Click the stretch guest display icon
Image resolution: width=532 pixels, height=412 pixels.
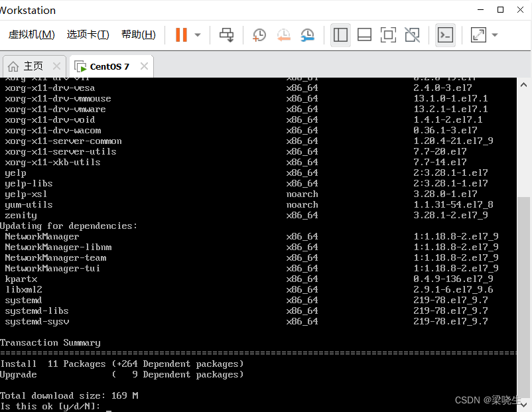pos(478,34)
